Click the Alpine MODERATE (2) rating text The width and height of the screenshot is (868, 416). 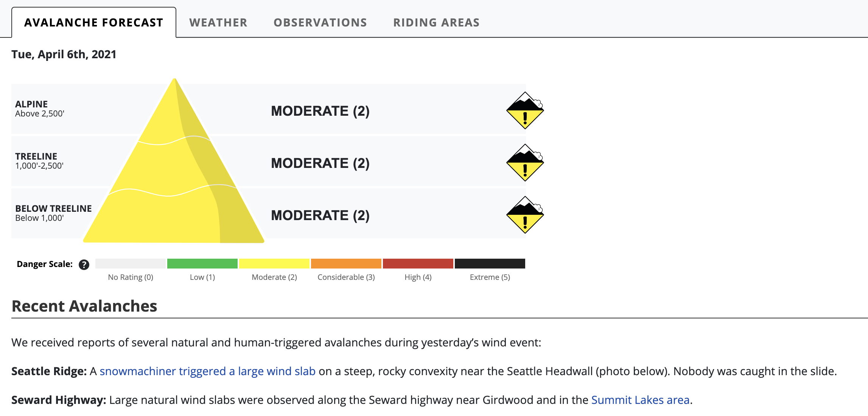pyautogui.click(x=320, y=111)
